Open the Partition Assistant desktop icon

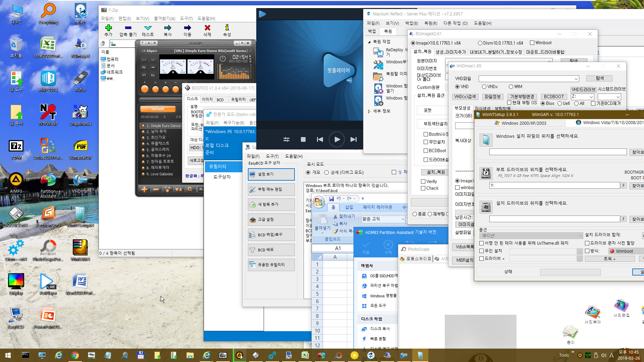coord(48,186)
